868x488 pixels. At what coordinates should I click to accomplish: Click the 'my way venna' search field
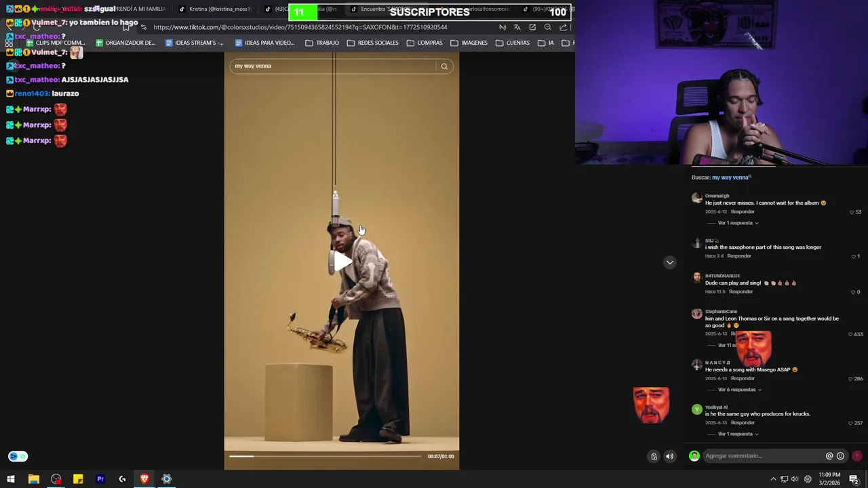[x=332, y=66]
